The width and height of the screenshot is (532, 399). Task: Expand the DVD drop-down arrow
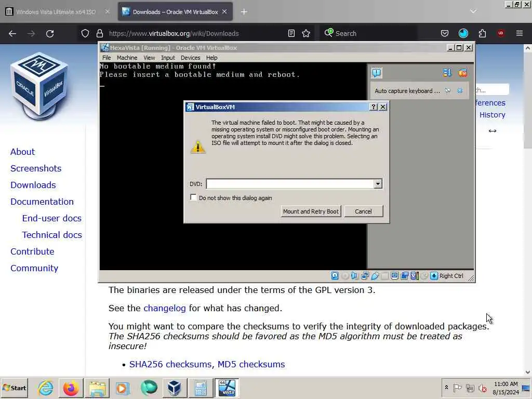(378, 184)
